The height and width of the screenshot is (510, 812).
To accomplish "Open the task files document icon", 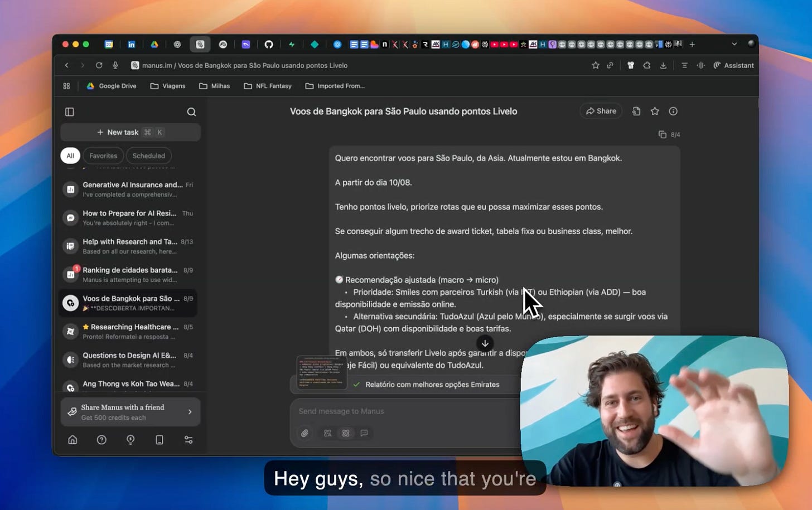I will pyautogui.click(x=636, y=111).
